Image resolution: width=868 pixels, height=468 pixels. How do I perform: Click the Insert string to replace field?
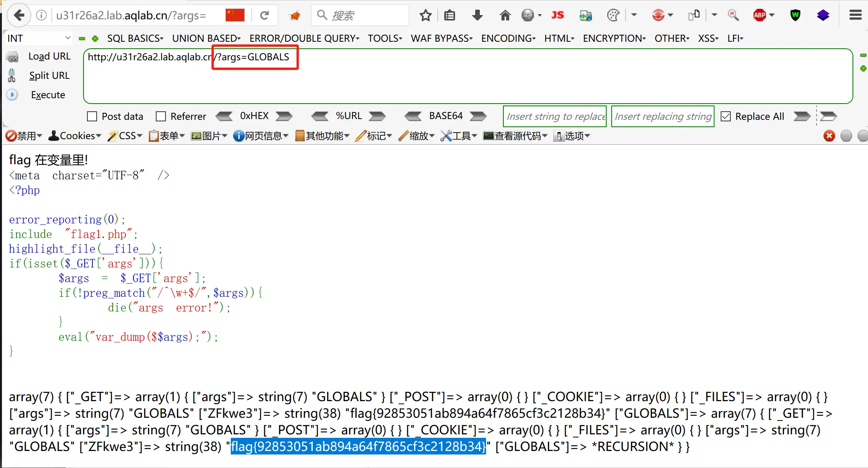[x=555, y=116]
